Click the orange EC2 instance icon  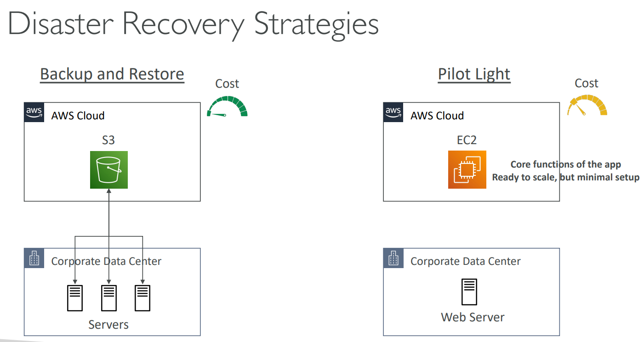(467, 169)
